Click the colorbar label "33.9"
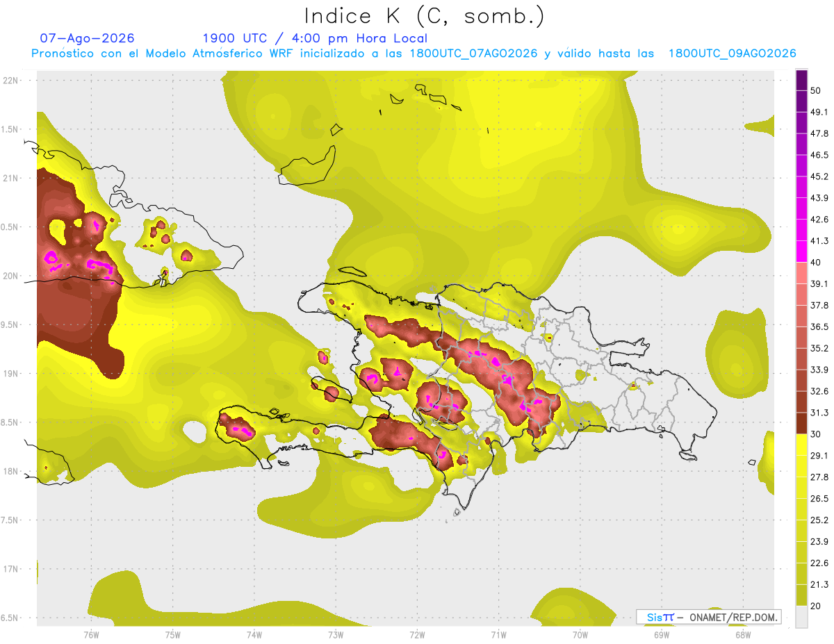 (819, 370)
